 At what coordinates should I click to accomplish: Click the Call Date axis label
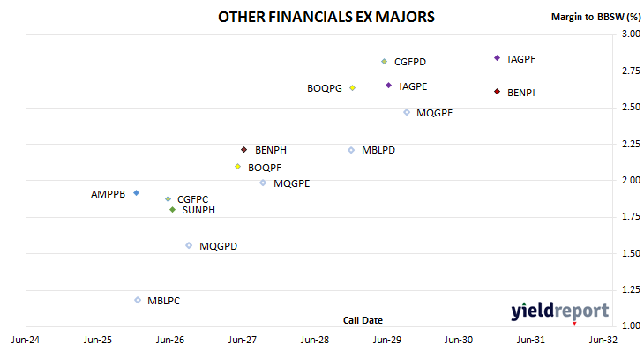363,320
